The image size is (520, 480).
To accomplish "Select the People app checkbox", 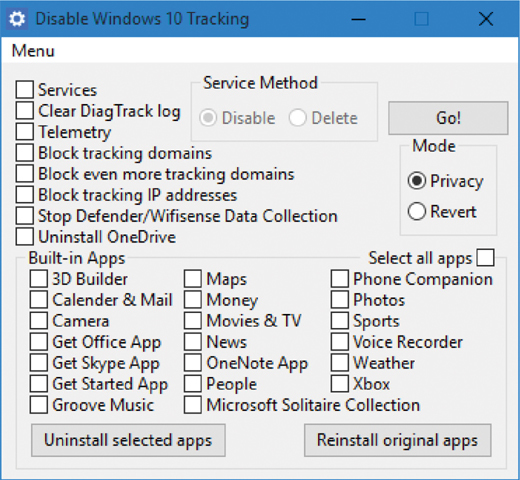I will point(193,383).
